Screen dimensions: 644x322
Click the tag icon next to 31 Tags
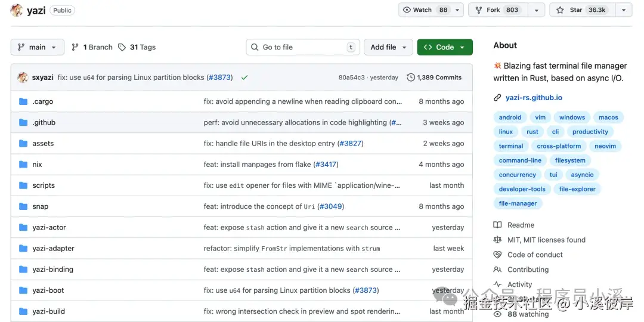(122, 47)
